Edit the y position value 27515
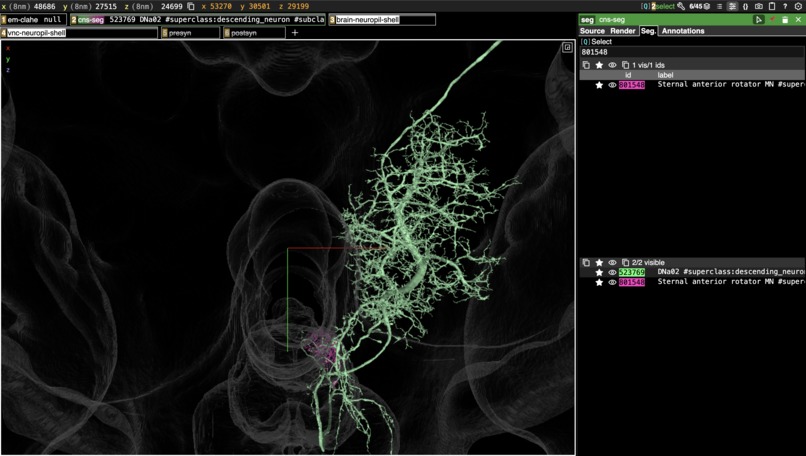 coord(106,7)
